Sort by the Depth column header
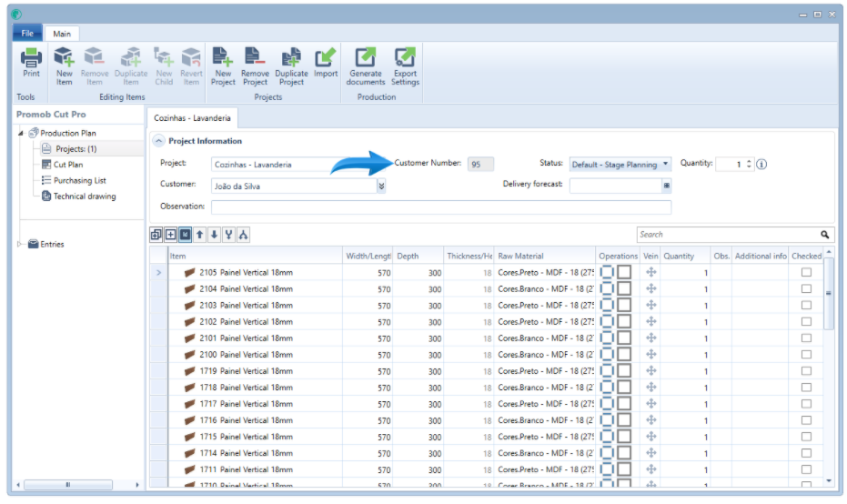 pos(418,256)
